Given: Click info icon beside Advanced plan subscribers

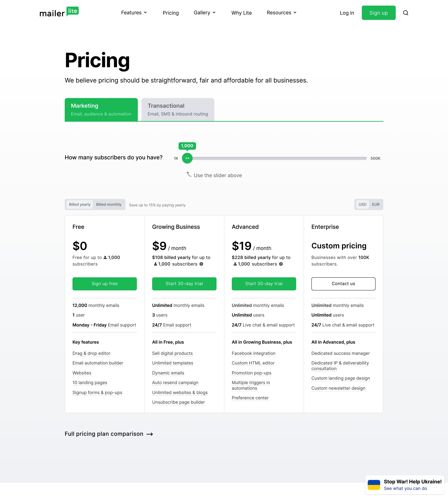Looking at the screenshot, I should 281,264.
